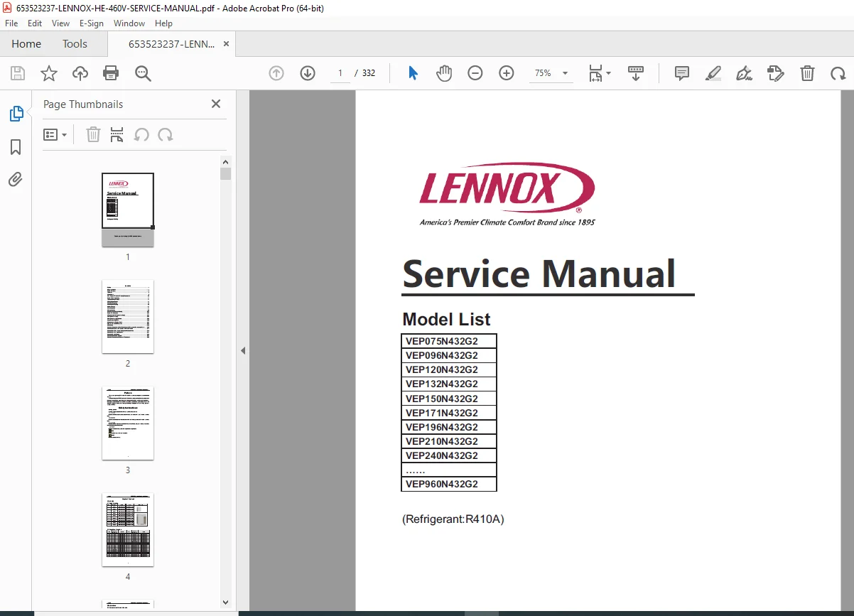Click model VEP960N432G2 cell
The image size is (854, 616).
pyautogui.click(x=449, y=484)
